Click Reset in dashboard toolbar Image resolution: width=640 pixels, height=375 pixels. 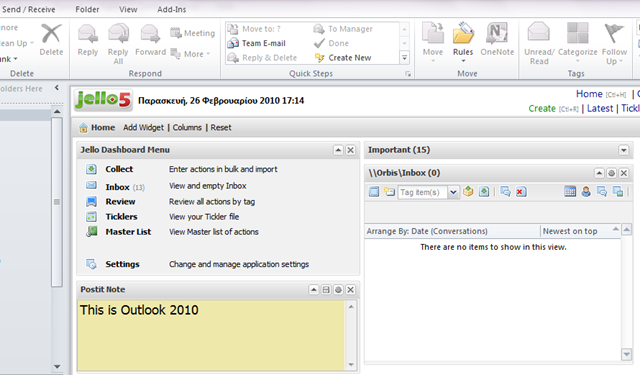click(x=221, y=127)
